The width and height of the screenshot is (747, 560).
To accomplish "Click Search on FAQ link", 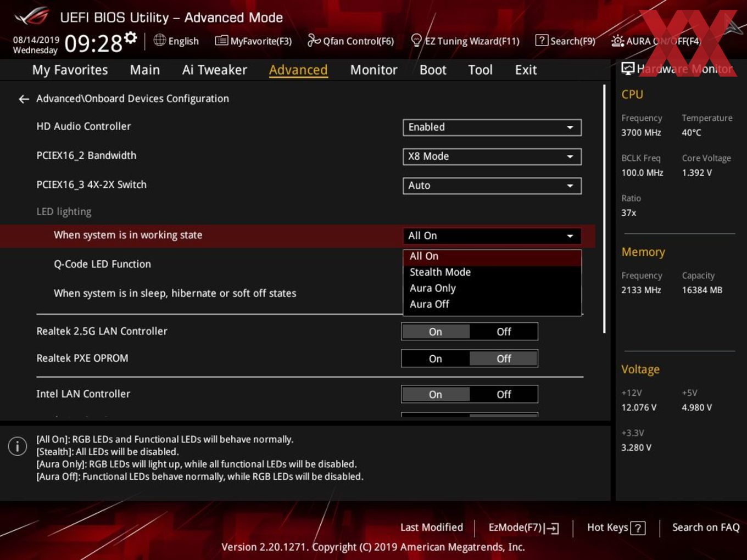I will coord(706,528).
